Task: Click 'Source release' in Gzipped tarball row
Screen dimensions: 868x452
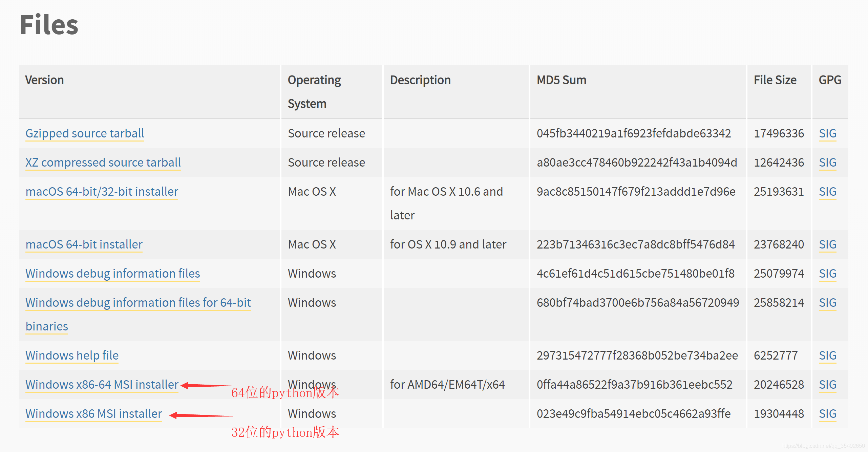Action: click(x=326, y=133)
